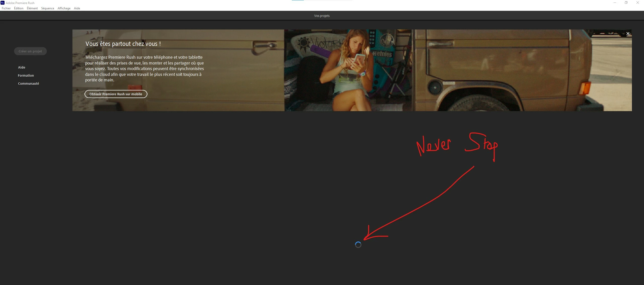Go to the Communauté sidebar link

point(28,83)
